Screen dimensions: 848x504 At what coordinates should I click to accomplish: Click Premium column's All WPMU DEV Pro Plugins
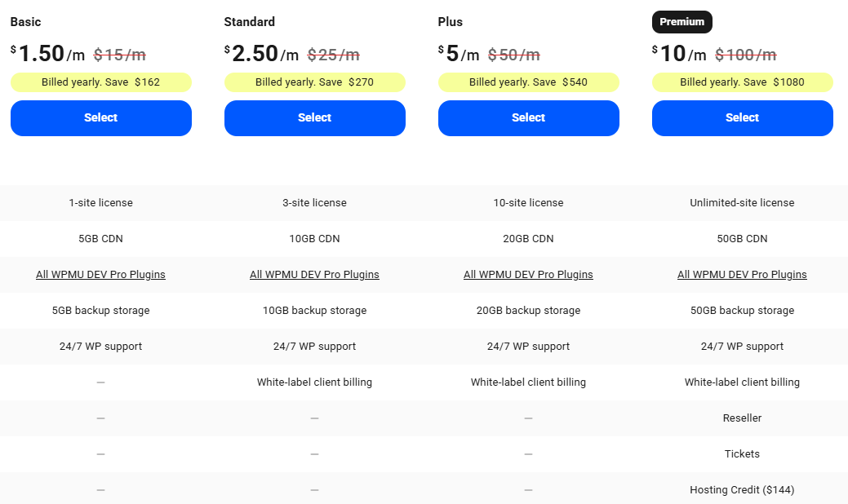point(742,275)
